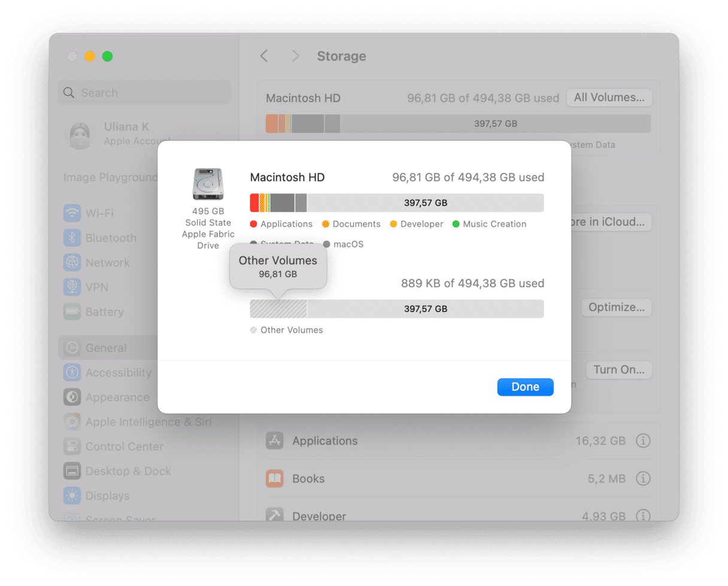Show info for Developer 4,93 GB
728x586 pixels.
[x=643, y=516]
